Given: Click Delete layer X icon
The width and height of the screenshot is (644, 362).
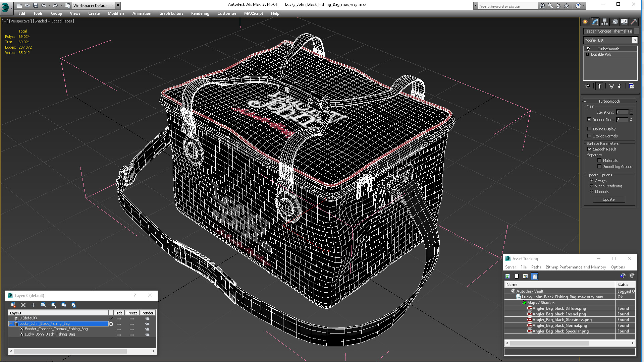Looking at the screenshot, I should 23,305.
